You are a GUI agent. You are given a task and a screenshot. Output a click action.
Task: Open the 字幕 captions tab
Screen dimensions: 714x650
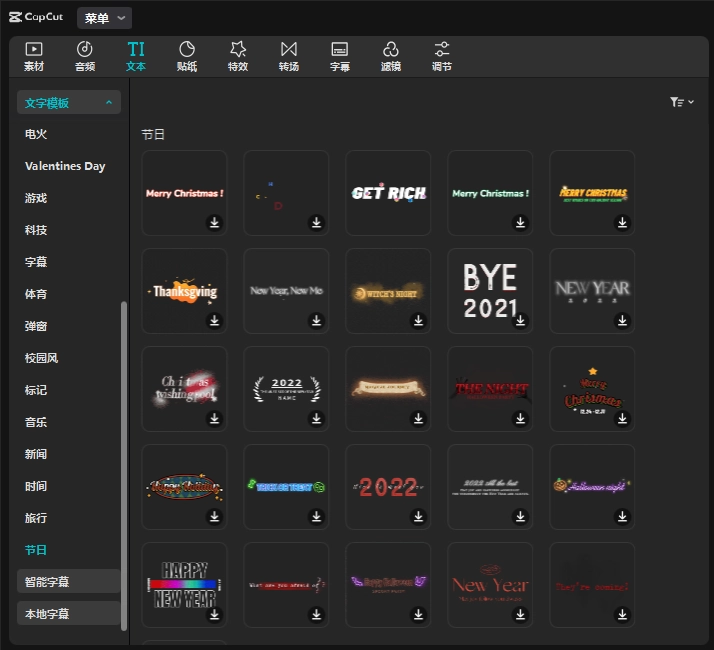tap(340, 56)
